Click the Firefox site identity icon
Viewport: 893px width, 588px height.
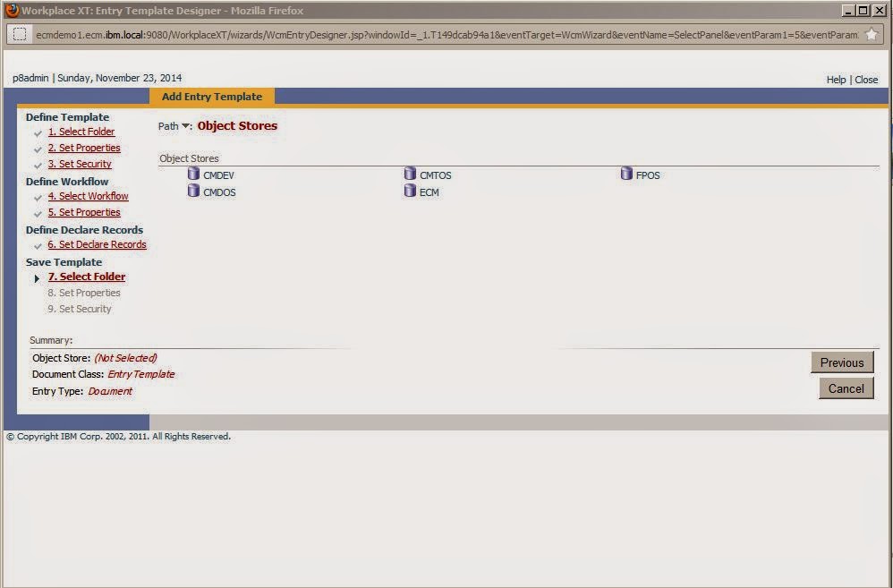(18, 32)
